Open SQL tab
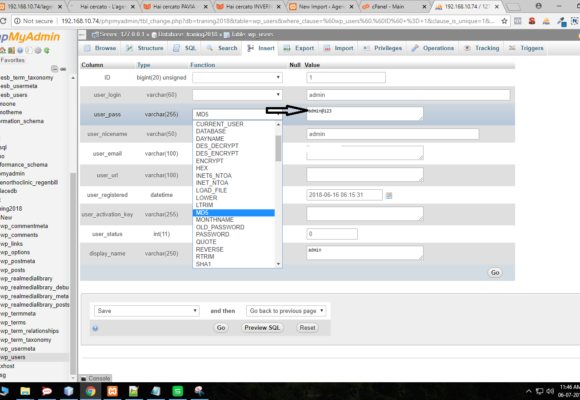Screen dimensions: 580x400 point(185,48)
